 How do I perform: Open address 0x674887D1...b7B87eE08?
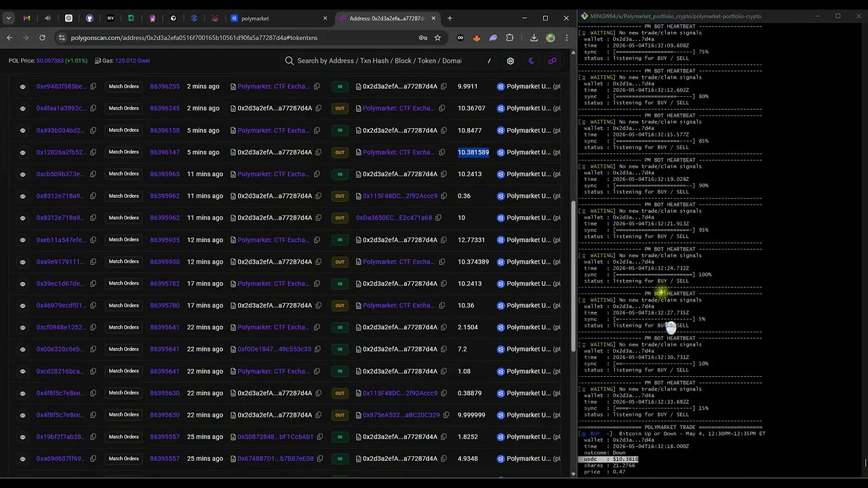pyautogui.click(x=275, y=459)
